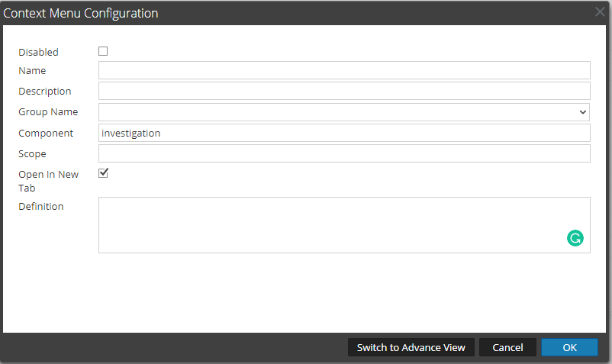Click the green Grammarly icon in Definition box
This screenshot has width=612, height=364.
575,239
